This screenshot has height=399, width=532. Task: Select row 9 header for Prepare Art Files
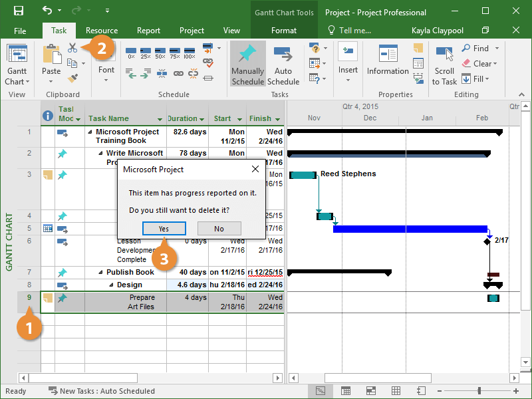coord(29,298)
